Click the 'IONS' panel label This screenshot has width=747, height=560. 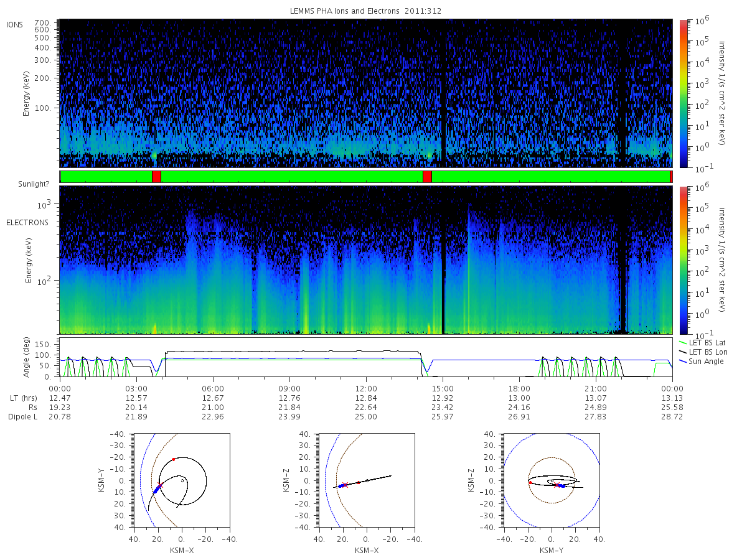(16, 24)
